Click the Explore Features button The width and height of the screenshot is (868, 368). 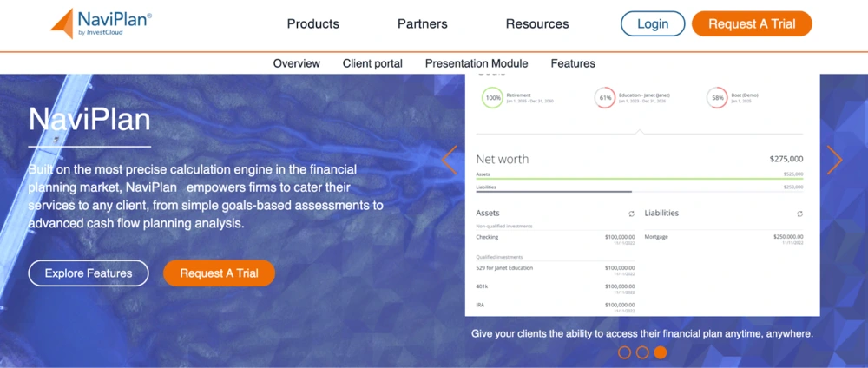click(x=89, y=273)
